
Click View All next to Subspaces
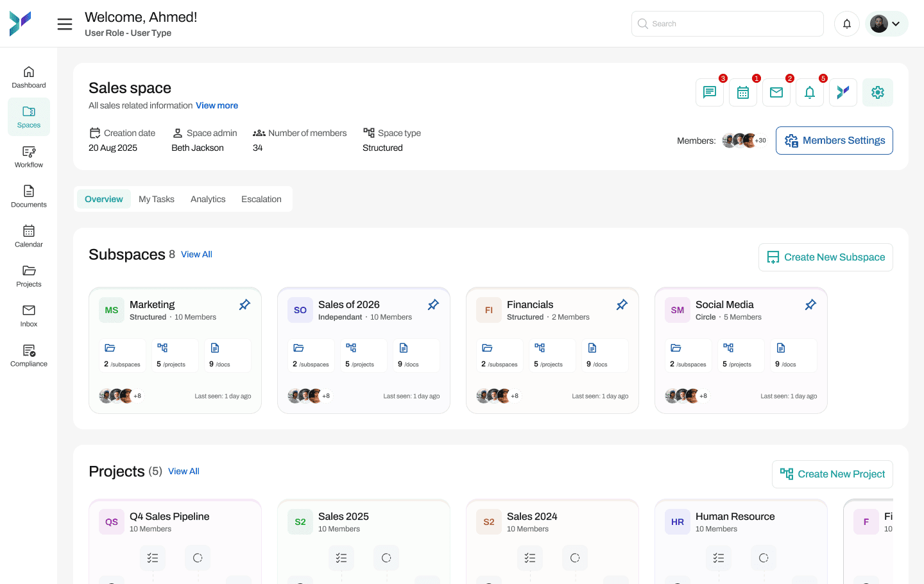[196, 254]
